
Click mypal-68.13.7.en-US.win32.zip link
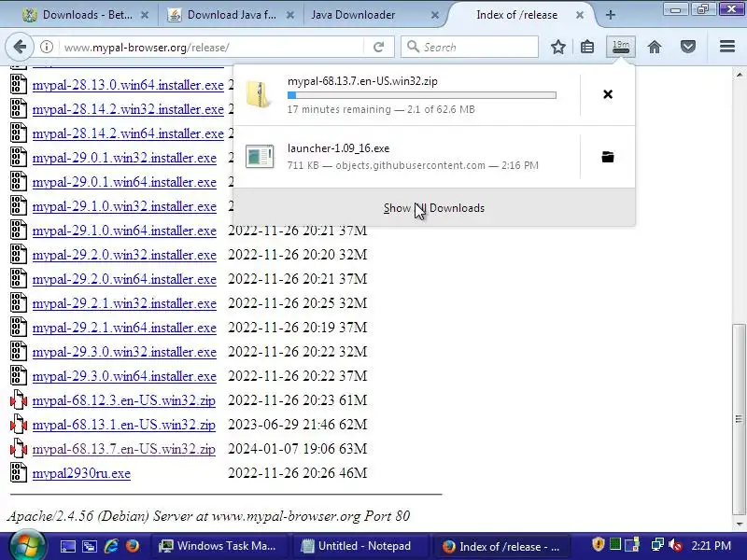pyautogui.click(x=124, y=449)
